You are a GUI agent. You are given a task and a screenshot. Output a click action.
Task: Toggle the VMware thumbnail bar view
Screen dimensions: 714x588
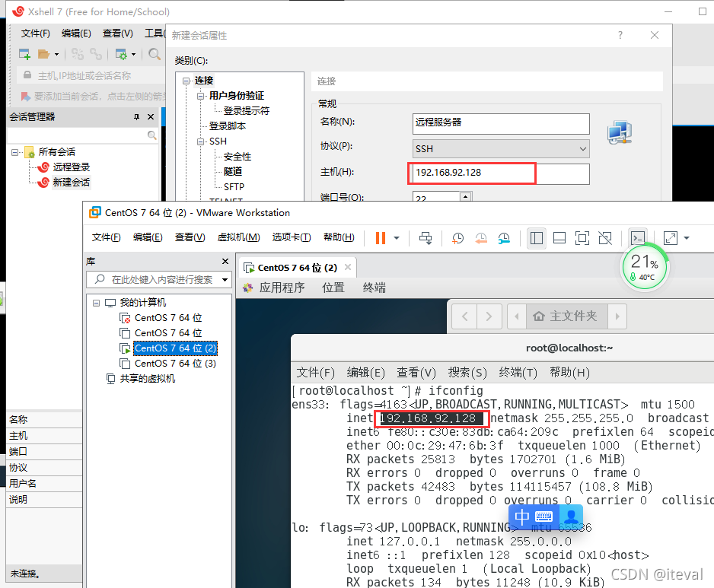(559, 238)
